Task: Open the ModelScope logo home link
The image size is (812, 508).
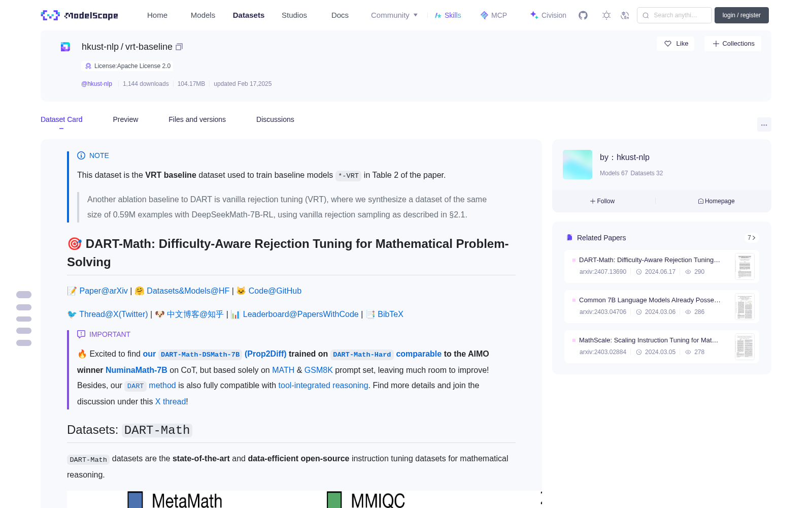Action: pyautogui.click(x=79, y=15)
